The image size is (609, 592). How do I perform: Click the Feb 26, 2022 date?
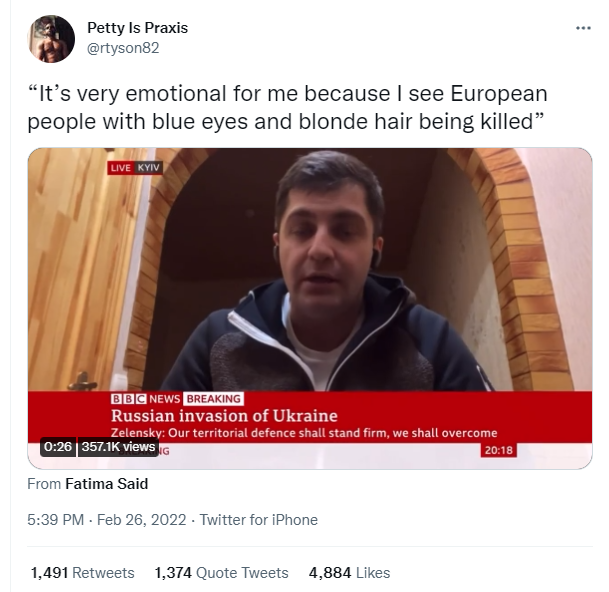coord(141,520)
